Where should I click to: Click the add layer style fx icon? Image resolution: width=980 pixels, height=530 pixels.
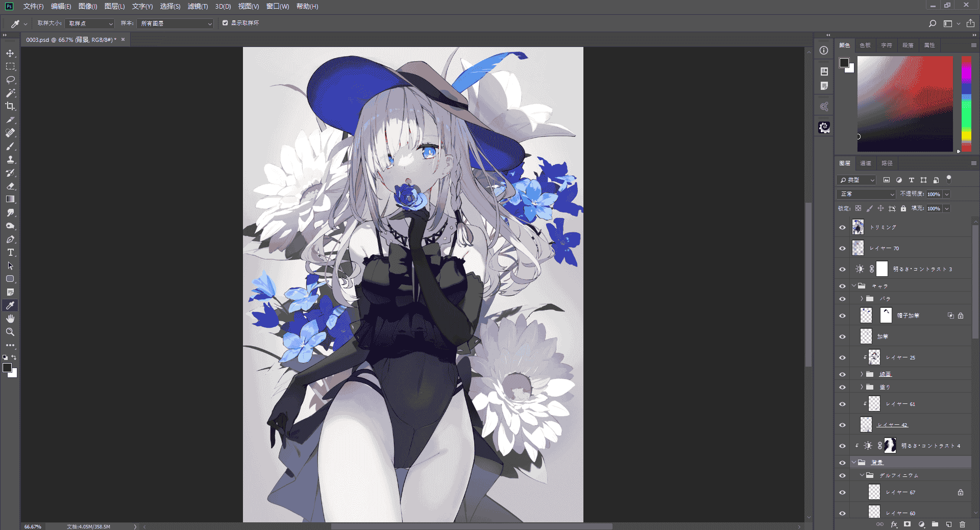pyautogui.click(x=894, y=524)
